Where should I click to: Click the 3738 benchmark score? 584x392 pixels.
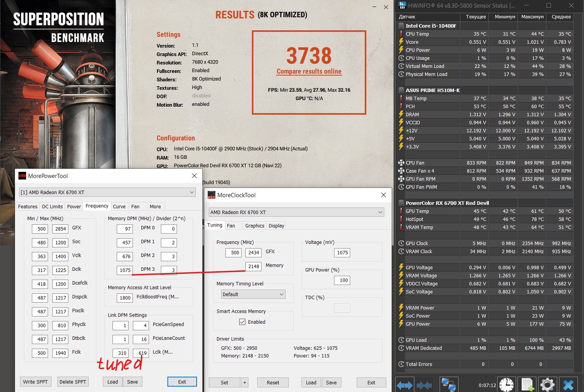point(309,56)
